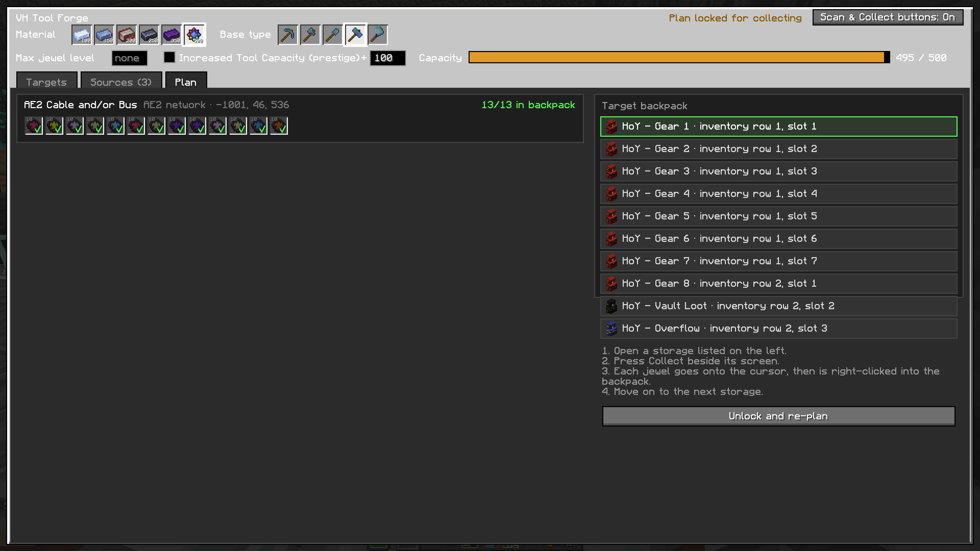Switch to the Targets tab

46,80
